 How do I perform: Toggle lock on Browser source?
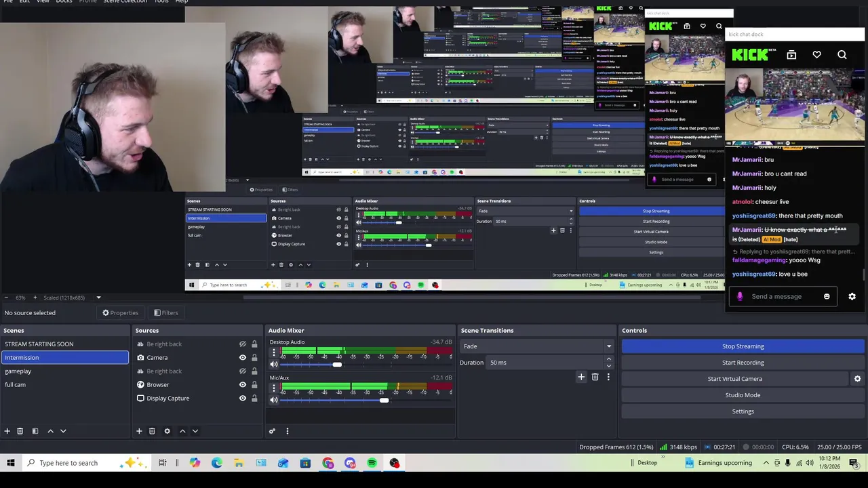pos(254,384)
